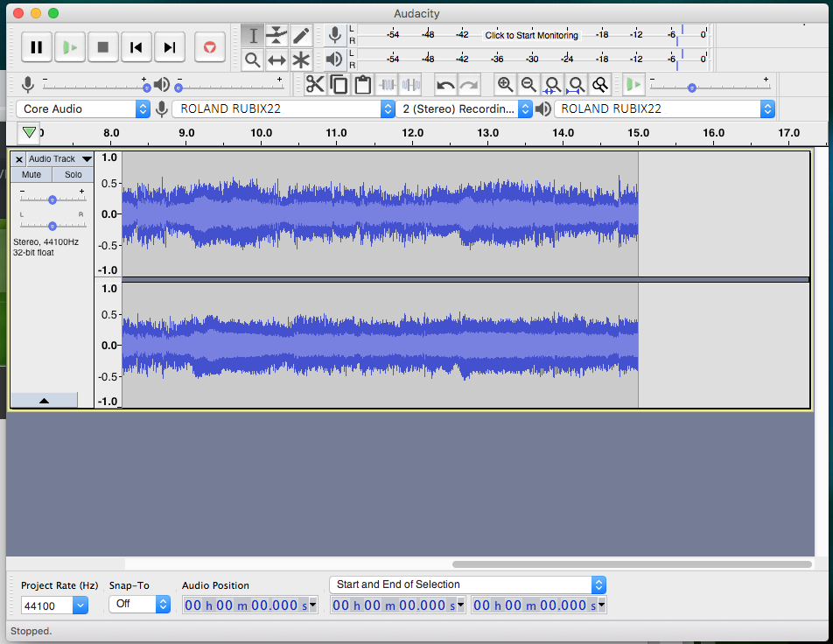Image resolution: width=833 pixels, height=644 pixels.
Task: Click the red Record button
Action: [x=209, y=47]
